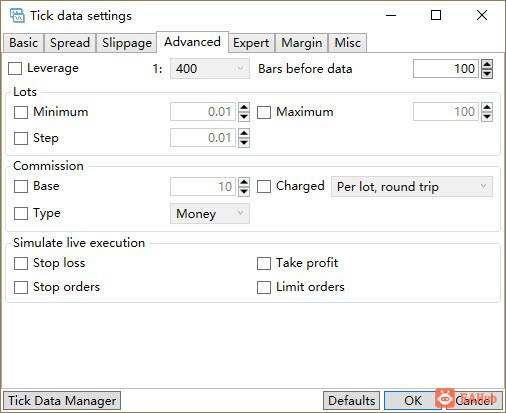Click the Bars before data input field

(x=446, y=69)
